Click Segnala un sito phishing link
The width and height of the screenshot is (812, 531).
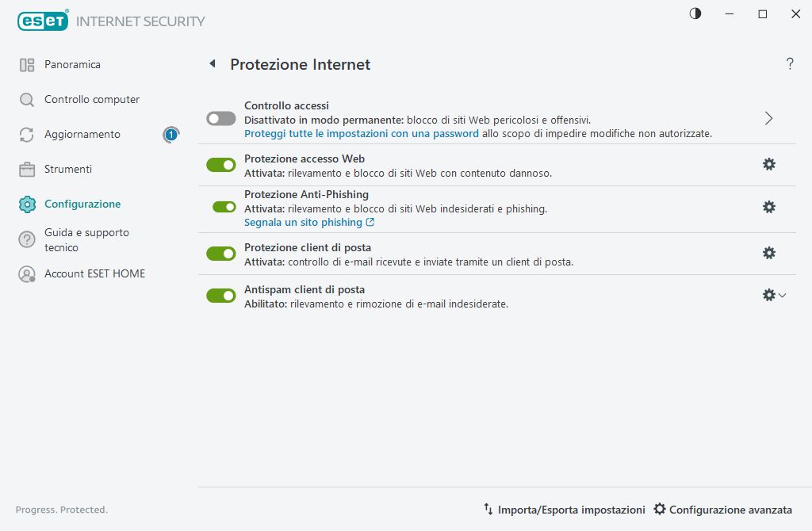pos(304,223)
